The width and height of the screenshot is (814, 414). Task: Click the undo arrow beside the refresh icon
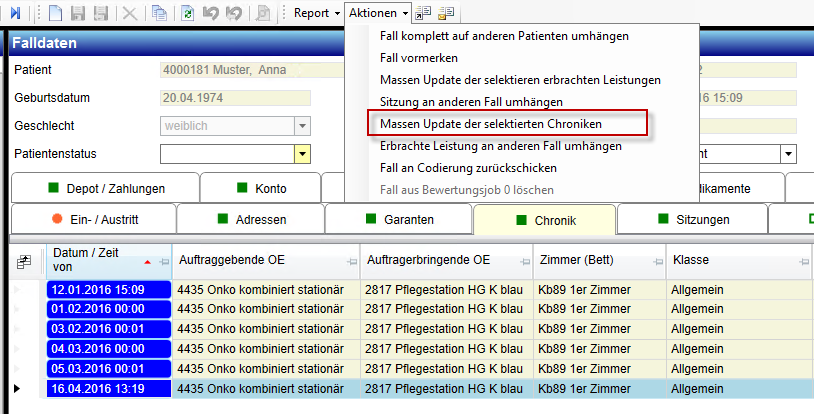pos(211,13)
